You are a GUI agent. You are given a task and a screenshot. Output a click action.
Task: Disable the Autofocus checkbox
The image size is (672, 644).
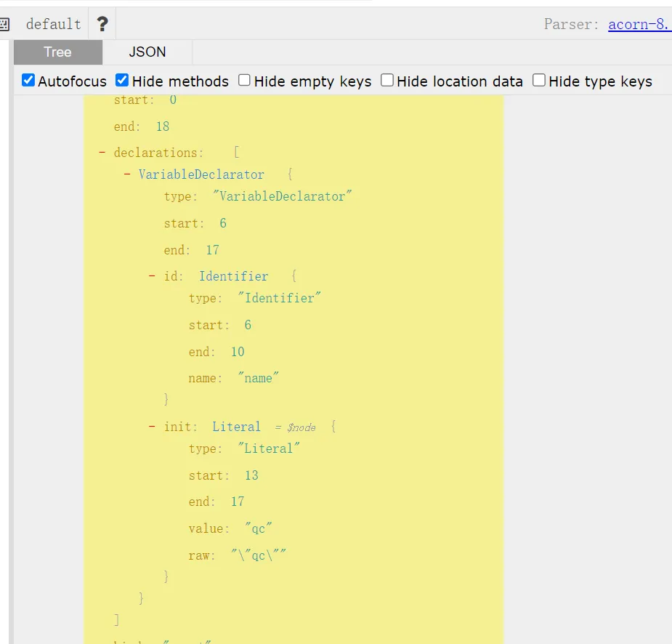point(28,81)
